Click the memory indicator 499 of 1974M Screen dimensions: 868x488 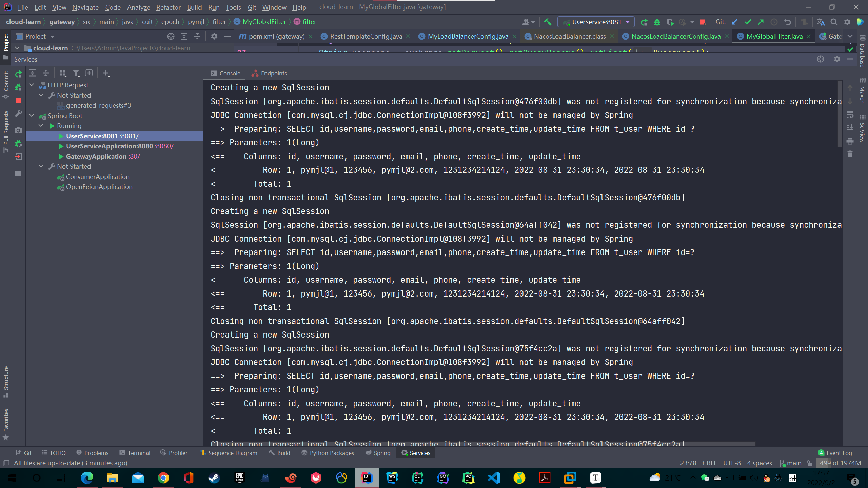[840, 463]
